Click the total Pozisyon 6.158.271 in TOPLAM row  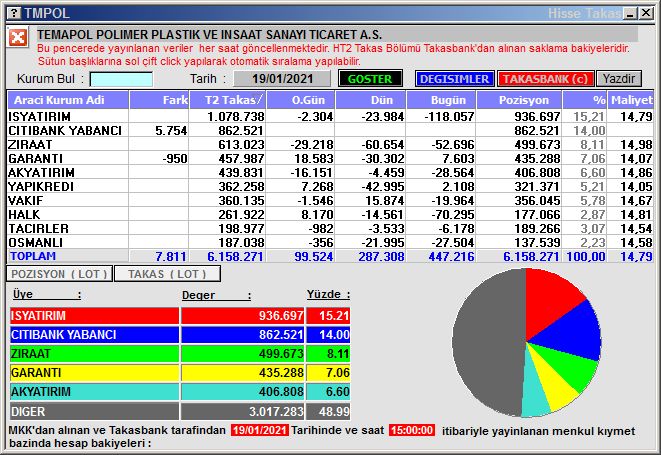click(531, 256)
